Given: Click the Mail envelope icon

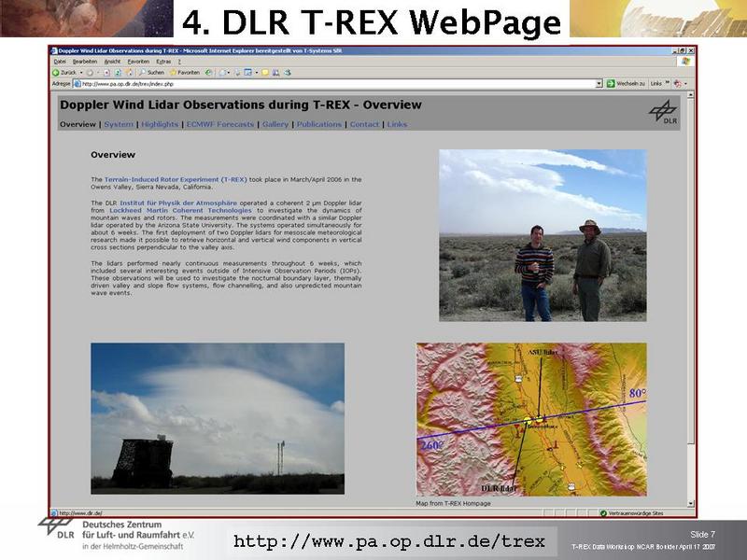Looking at the screenshot, I should click(221, 73).
